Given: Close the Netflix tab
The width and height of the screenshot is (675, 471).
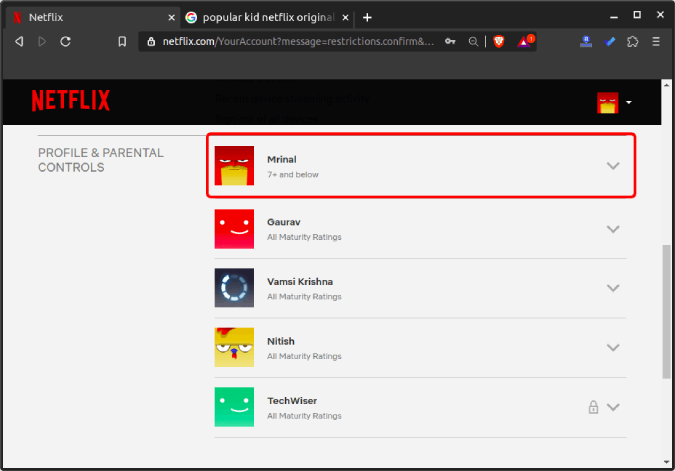Looking at the screenshot, I should (x=171, y=18).
